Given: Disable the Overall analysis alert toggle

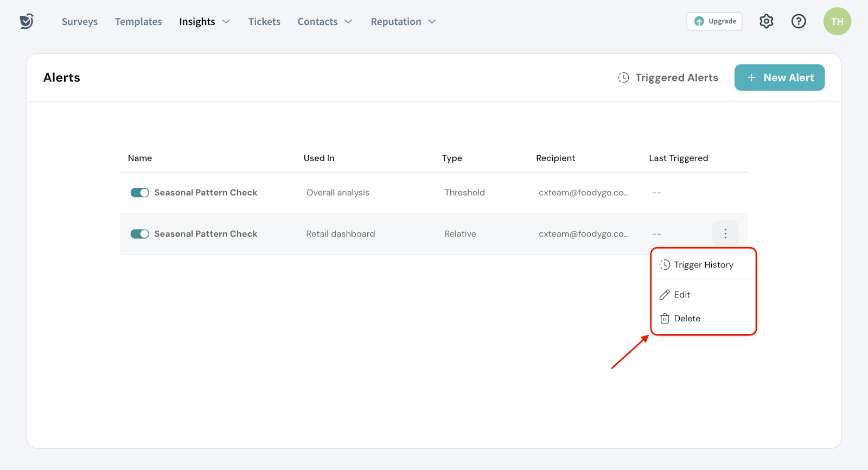Looking at the screenshot, I should [139, 193].
